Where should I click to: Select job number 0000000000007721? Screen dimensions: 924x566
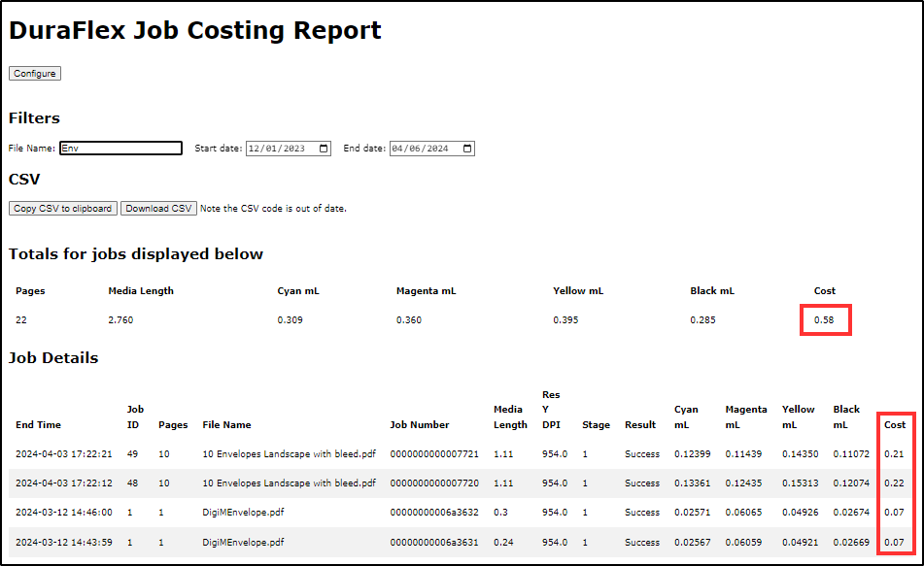click(x=434, y=454)
